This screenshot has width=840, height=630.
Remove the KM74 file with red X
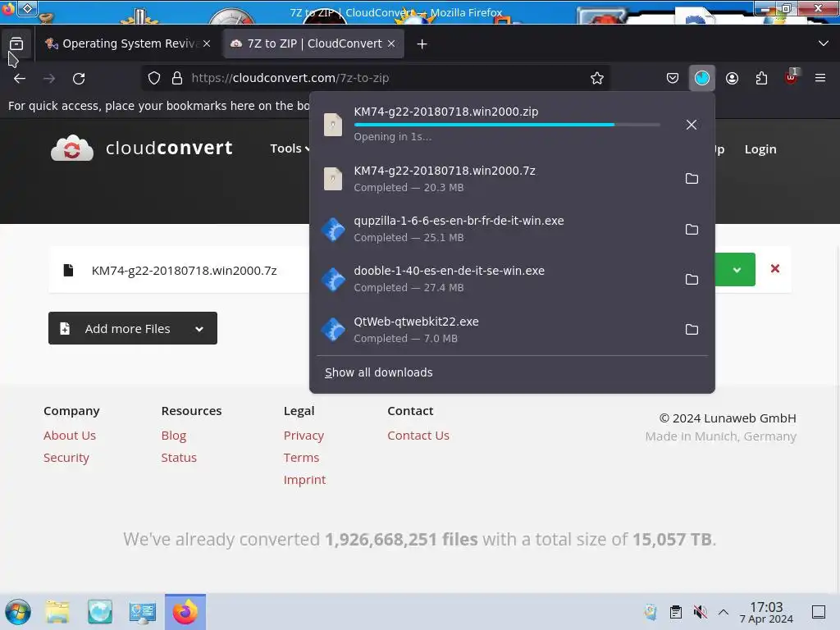pyautogui.click(x=774, y=268)
